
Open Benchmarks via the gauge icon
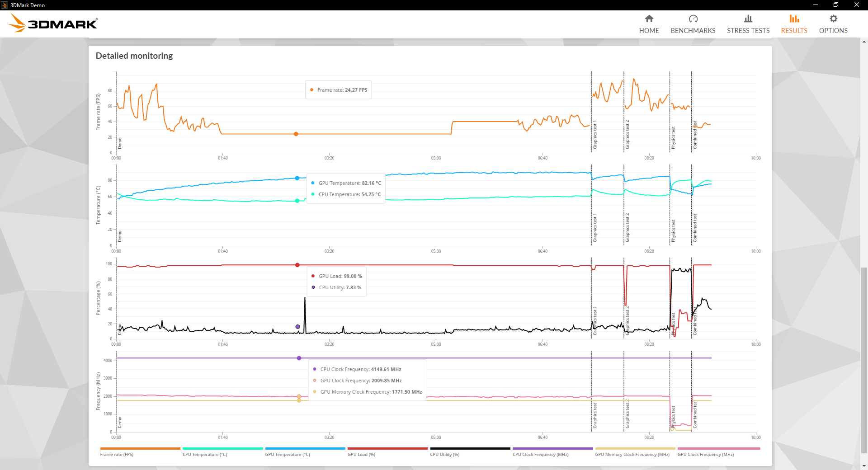(693, 19)
